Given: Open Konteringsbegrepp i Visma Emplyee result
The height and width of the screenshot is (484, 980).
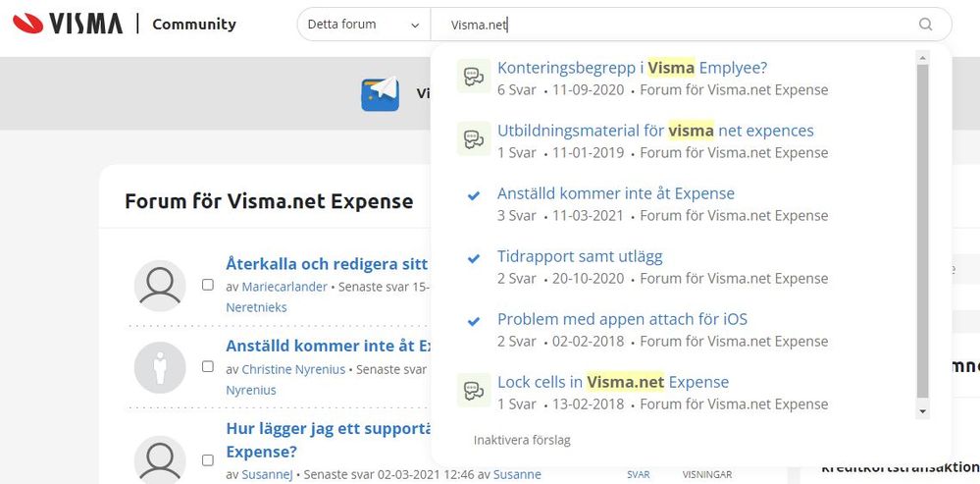Looking at the screenshot, I should tap(632, 68).
